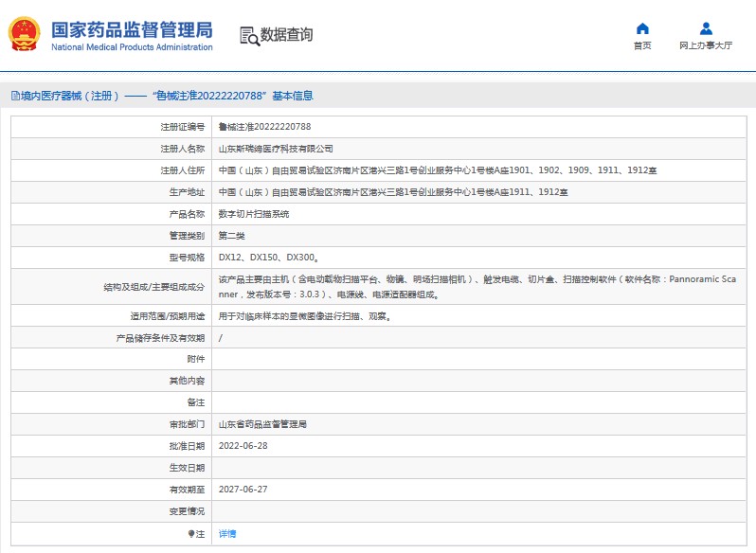Click the 数据查询 magnifier document icon
This screenshot has height=553, width=756.
[249, 36]
